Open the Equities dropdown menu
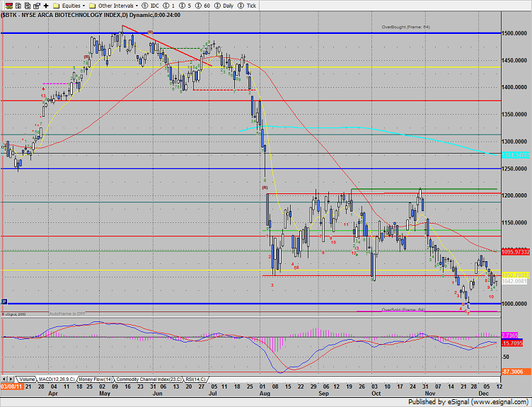Screen dimensions: 532x407 coord(83,6)
